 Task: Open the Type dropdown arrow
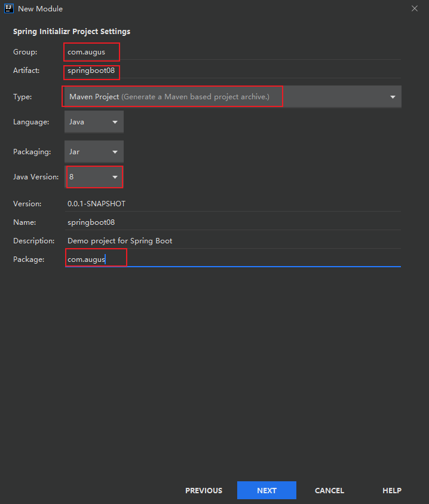click(393, 96)
